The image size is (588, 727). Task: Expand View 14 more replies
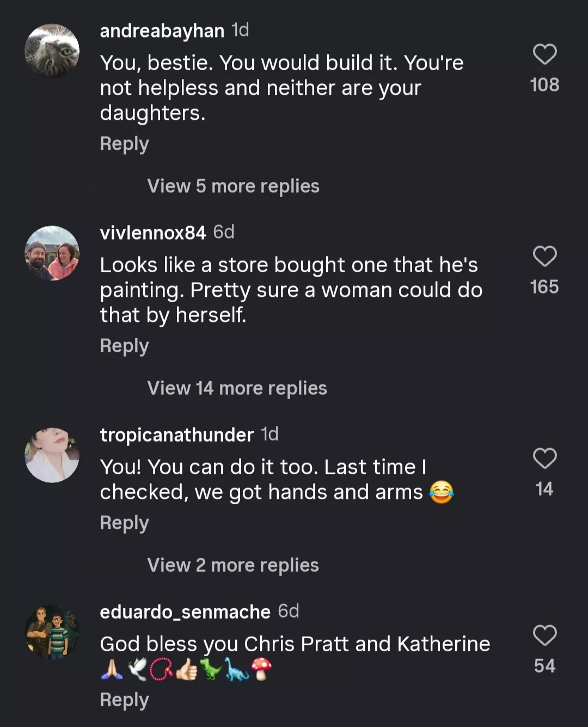click(x=237, y=388)
